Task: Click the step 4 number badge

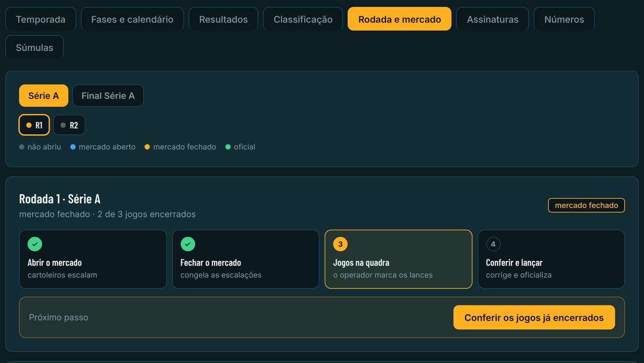Action: tap(493, 244)
